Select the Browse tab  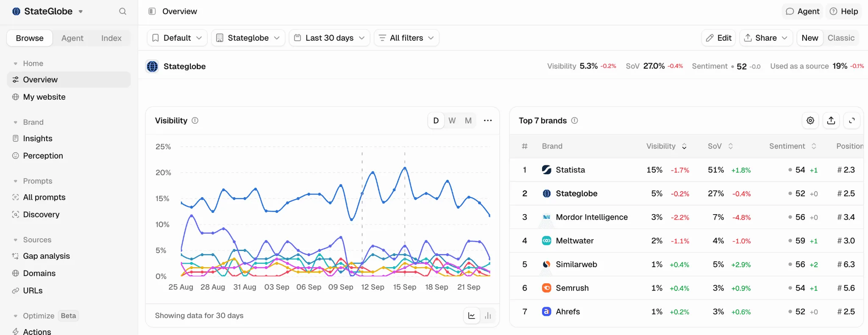coord(30,38)
